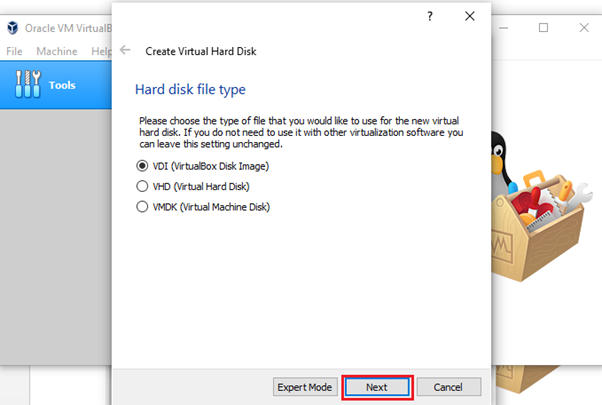
Task: Go back using the dialog's arrow
Action: point(125,50)
